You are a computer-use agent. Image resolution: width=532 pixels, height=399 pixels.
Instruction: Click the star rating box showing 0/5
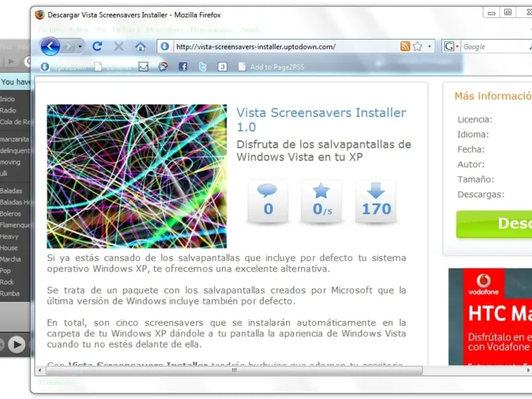322,201
